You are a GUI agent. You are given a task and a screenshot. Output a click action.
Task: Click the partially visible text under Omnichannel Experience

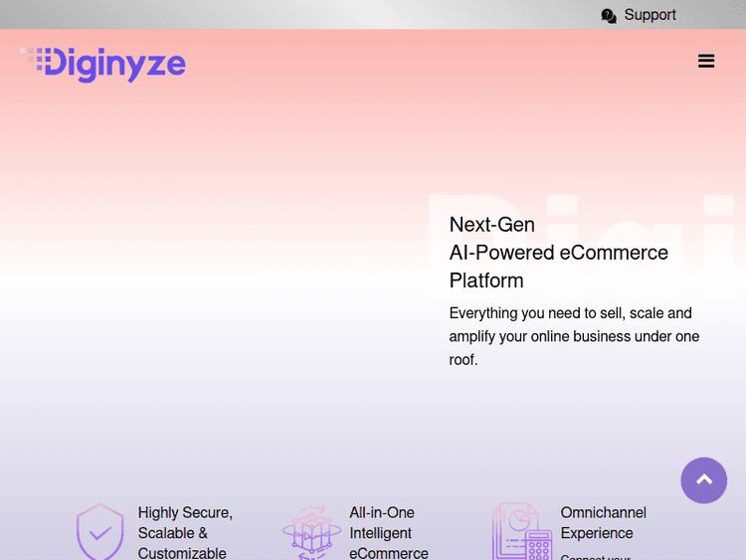(x=595, y=556)
